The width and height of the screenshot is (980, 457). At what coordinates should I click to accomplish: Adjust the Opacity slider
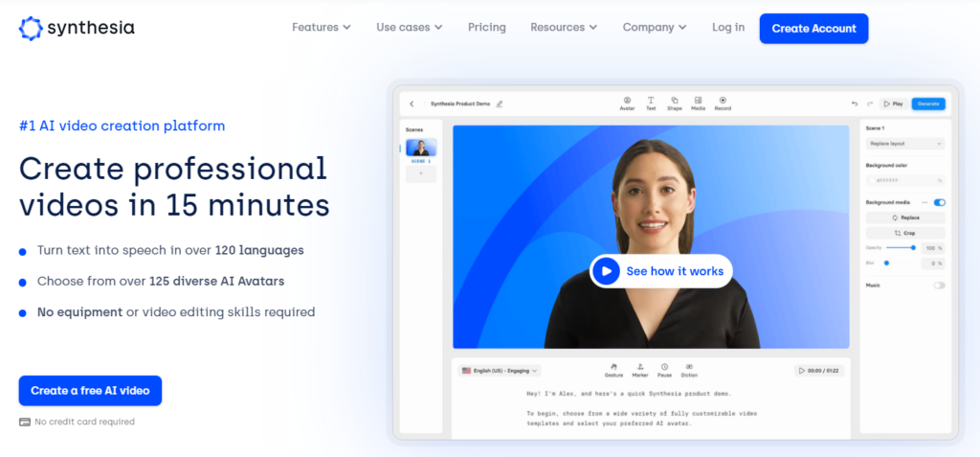click(900, 248)
